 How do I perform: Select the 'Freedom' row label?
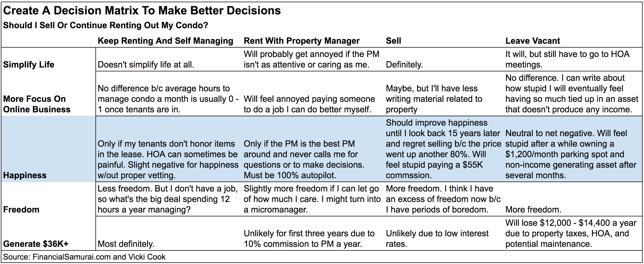click(21, 210)
